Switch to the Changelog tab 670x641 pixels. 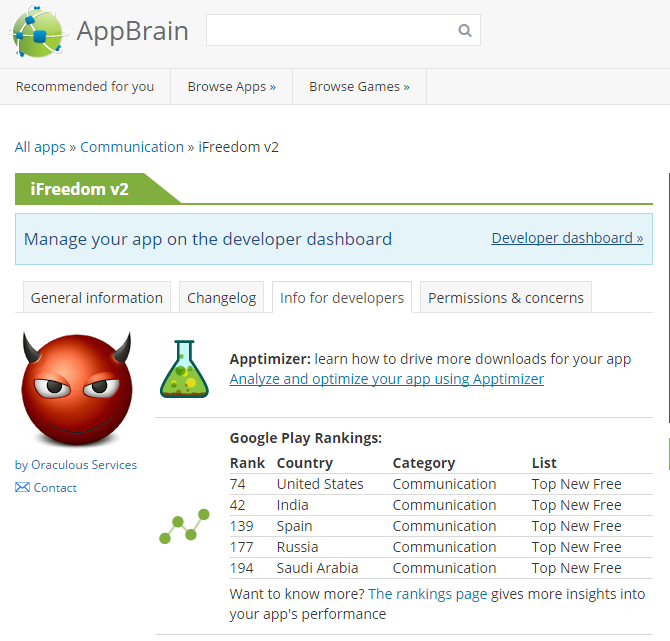click(x=221, y=297)
